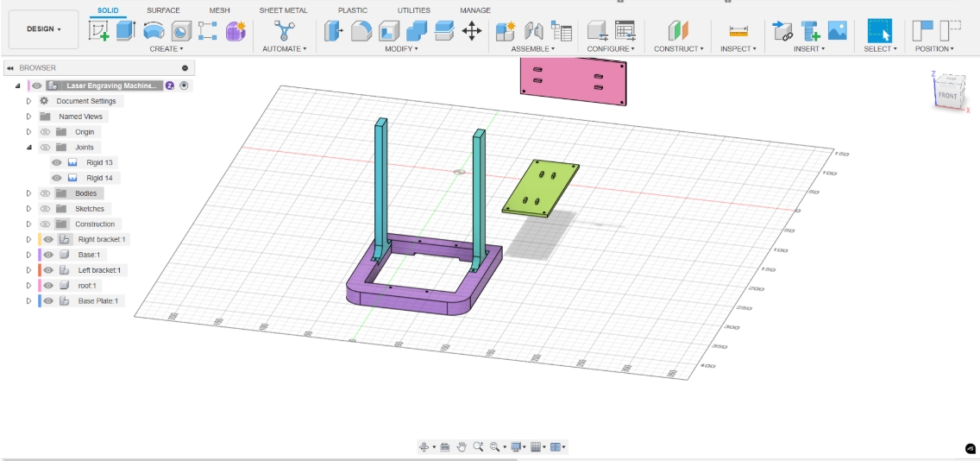
Task: Expand the Document Settings node
Action: tap(28, 101)
